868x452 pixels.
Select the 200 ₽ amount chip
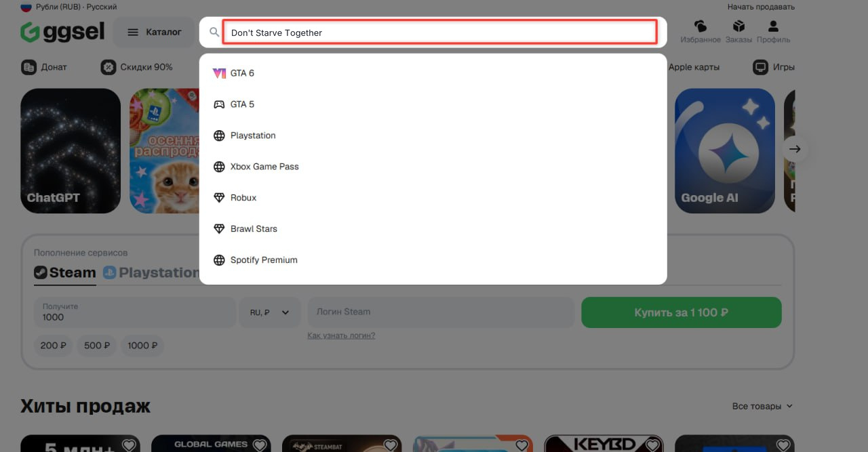pyautogui.click(x=54, y=346)
